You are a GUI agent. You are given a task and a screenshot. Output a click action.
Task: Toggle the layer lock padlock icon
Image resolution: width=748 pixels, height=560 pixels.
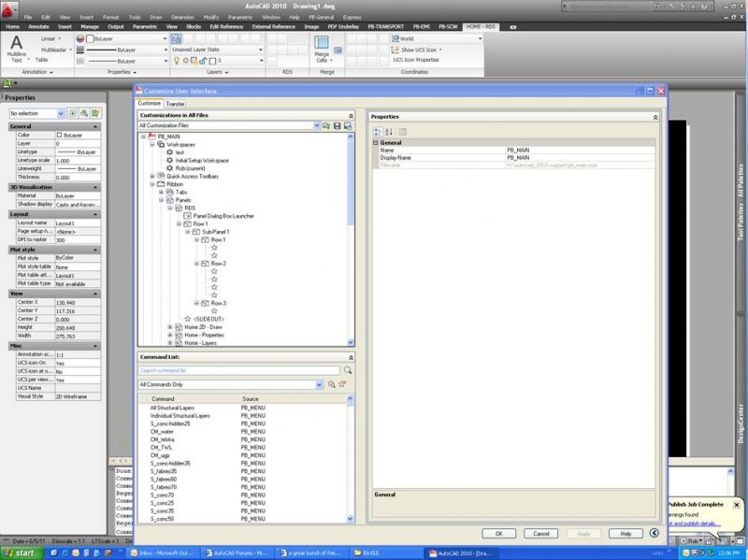[203, 61]
